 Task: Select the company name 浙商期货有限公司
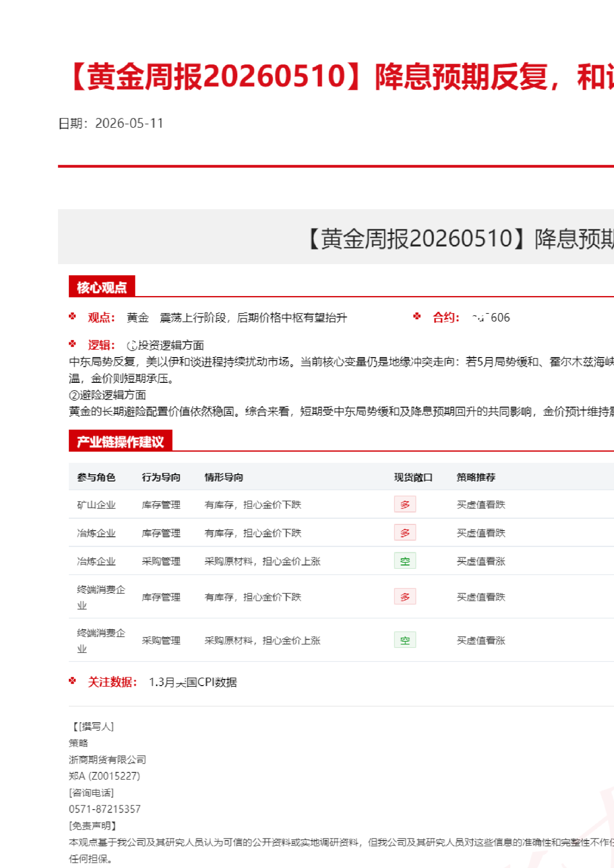click(x=108, y=760)
